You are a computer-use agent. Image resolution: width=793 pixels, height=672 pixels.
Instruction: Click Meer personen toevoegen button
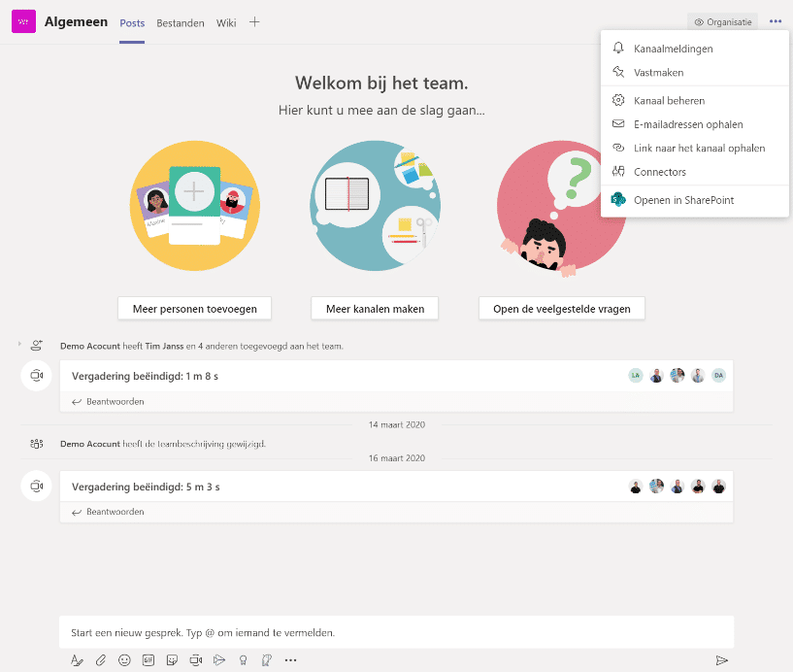point(195,309)
